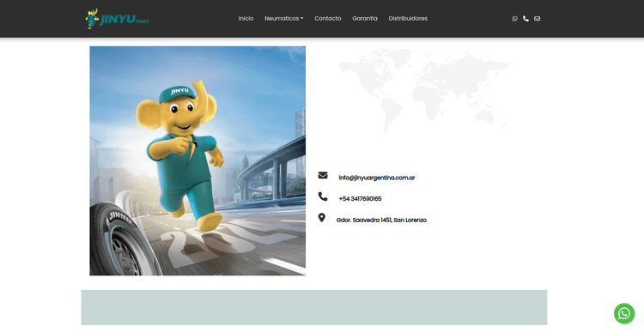Click the faint world map graphic
Viewport: 644px width, 332px height.
point(424,90)
